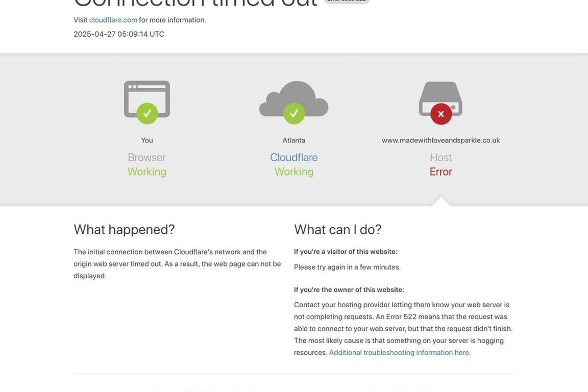Click the You label under browser icon
The height and width of the screenshot is (392, 588).
pyautogui.click(x=147, y=140)
